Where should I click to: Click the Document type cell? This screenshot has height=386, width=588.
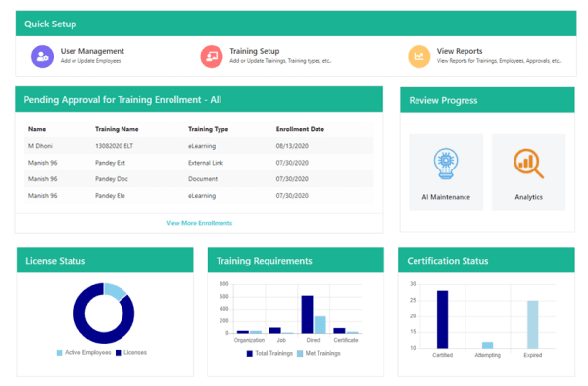tap(203, 179)
